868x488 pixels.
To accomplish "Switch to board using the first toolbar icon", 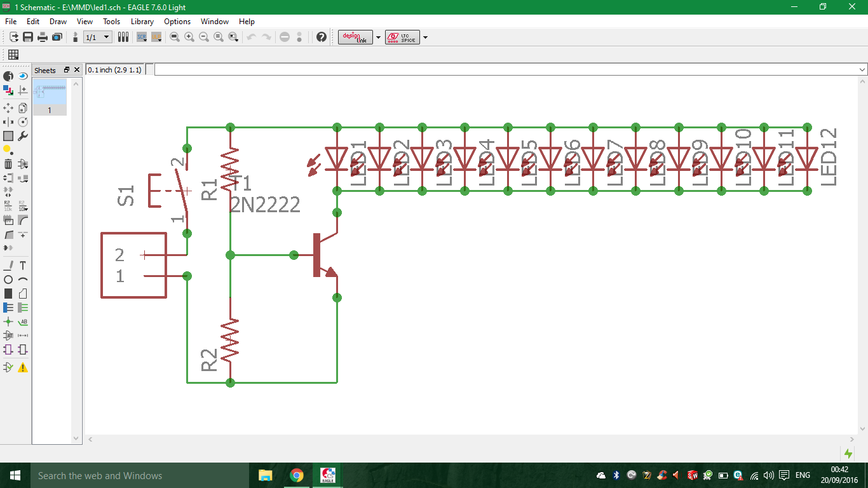I will (x=14, y=37).
